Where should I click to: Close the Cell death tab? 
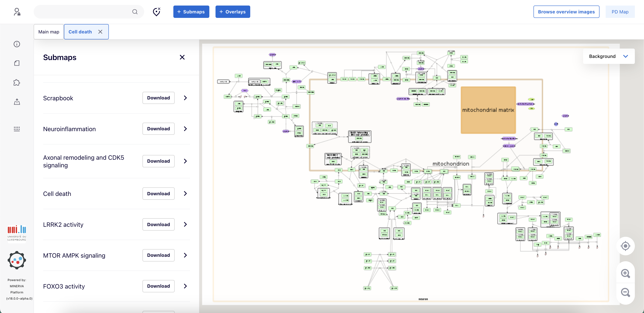tap(100, 32)
